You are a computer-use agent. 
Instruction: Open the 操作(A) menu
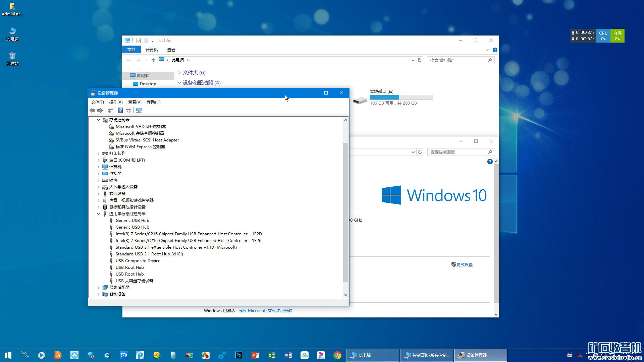116,102
